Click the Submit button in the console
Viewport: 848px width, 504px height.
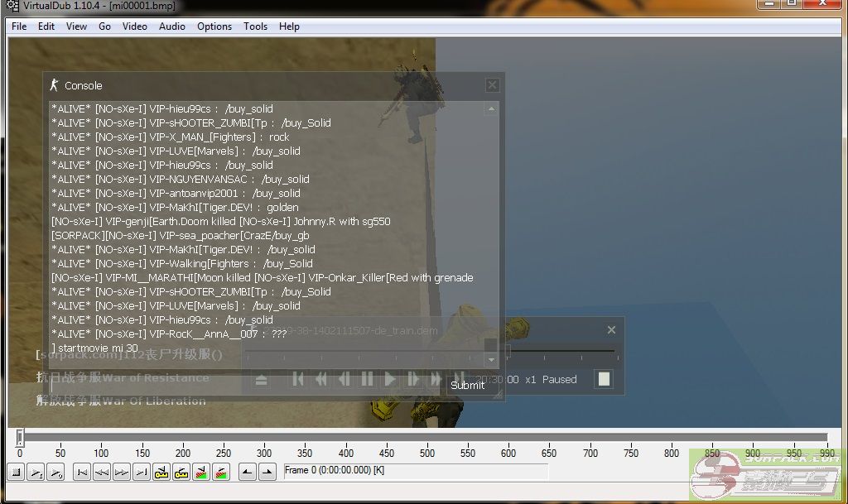[467, 385]
